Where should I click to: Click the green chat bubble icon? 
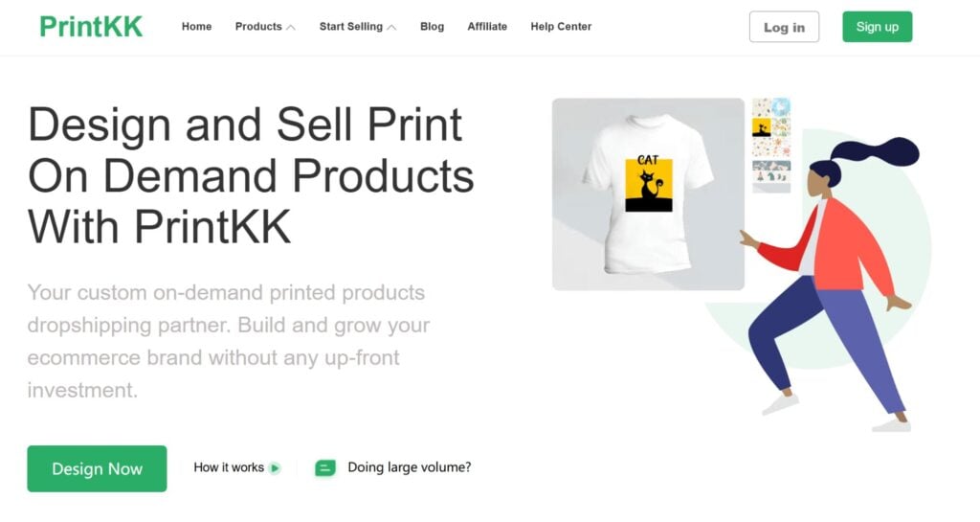[325, 468]
